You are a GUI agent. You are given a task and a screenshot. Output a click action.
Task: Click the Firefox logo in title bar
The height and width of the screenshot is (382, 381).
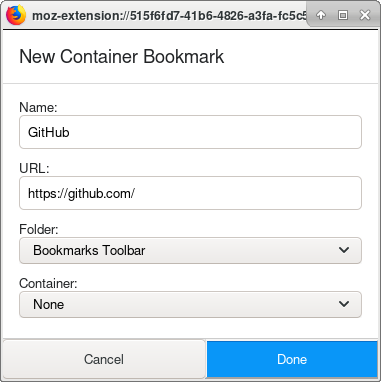[16, 15]
